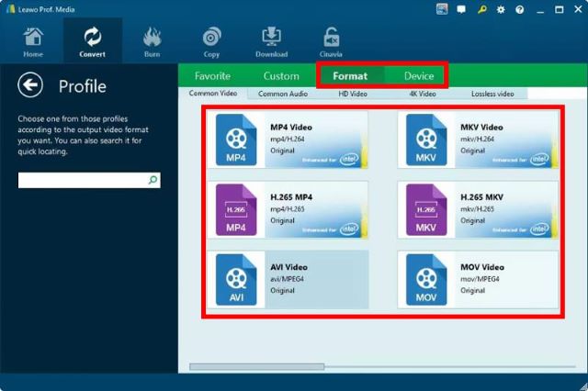The width and height of the screenshot is (588, 391).
Task: Open the screenshot tool in title bar
Action: coord(442,9)
